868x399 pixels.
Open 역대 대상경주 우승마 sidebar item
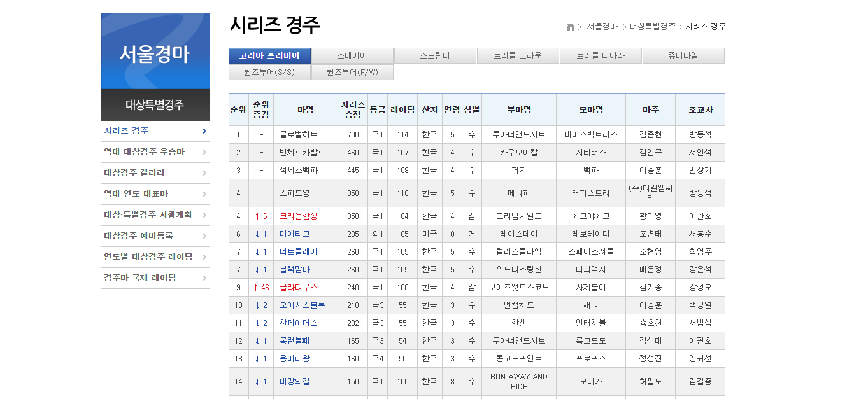[x=155, y=152]
